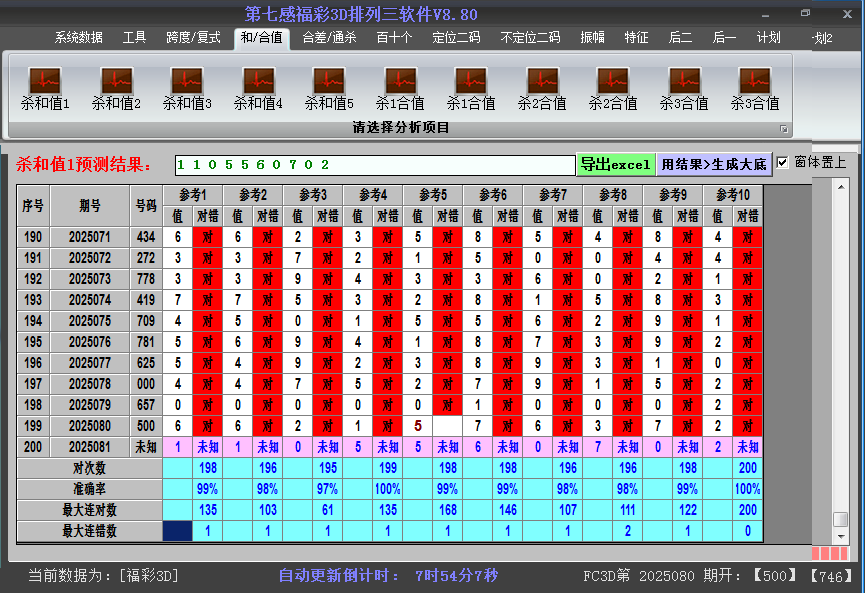The width and height of the screenshot is (865, 593).
Task: Click the empty 对错 cell in row 2025080
Action: click(447, 426)
